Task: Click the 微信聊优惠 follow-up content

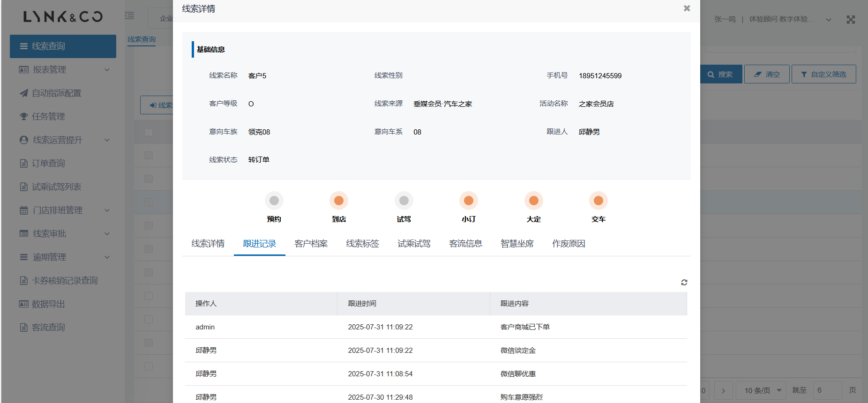Action: [x=518, y=374]
